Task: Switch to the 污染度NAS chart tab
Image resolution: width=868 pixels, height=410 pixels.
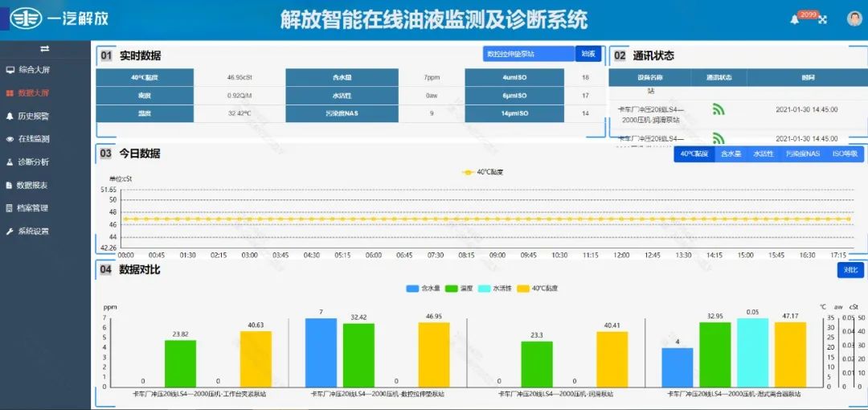Action: (802, 154)
